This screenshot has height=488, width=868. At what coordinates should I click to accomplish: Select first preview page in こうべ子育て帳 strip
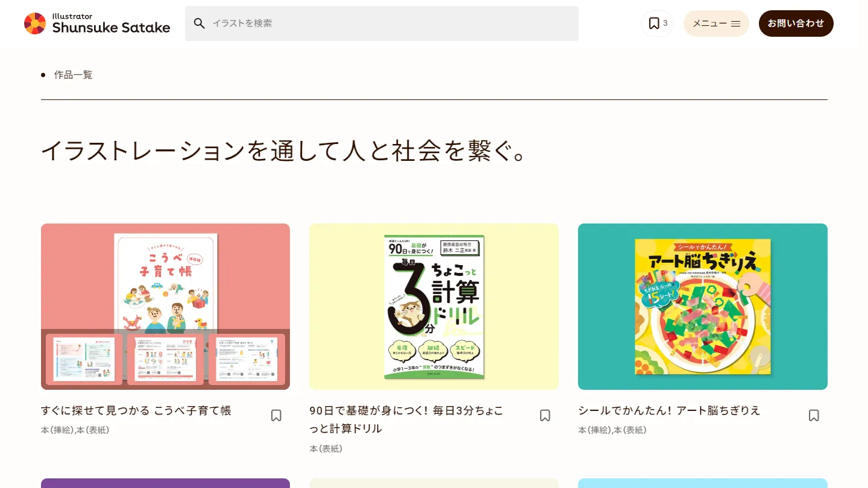(x=84, y=359)
